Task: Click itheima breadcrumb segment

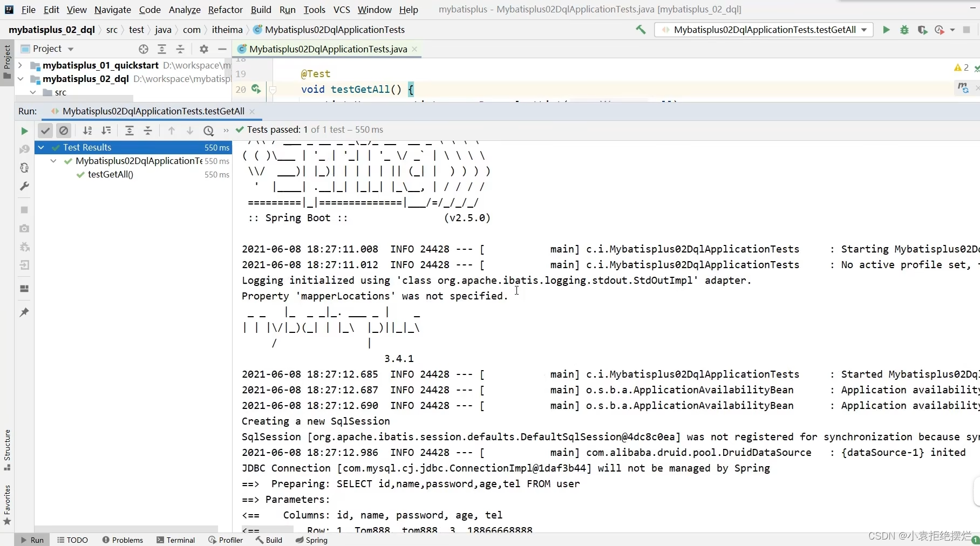Action: (x=227, y=30)
